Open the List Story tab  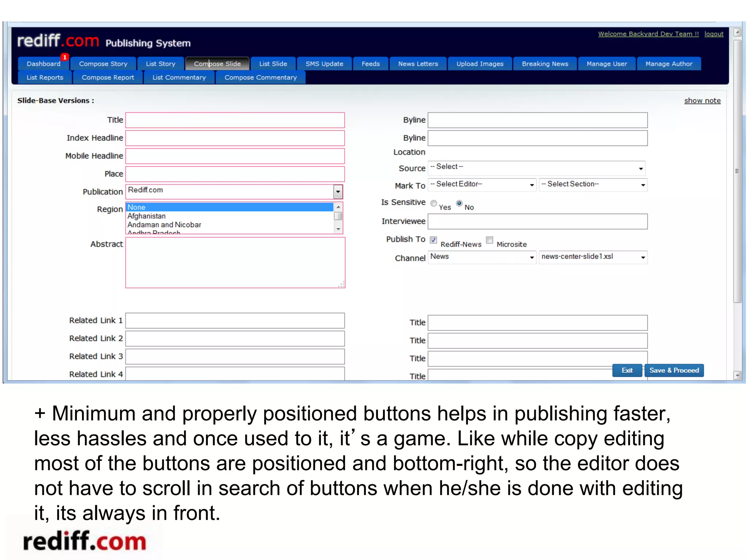point(160,64)
